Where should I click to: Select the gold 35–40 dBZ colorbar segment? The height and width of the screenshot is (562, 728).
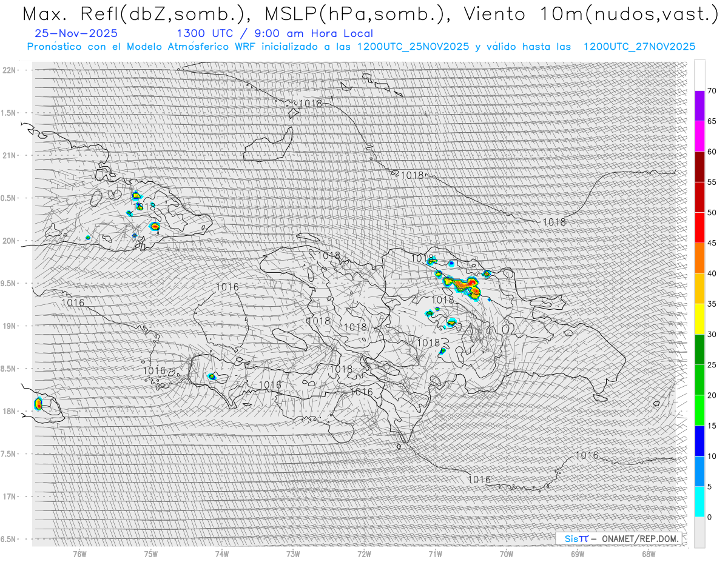click(699, 289)
